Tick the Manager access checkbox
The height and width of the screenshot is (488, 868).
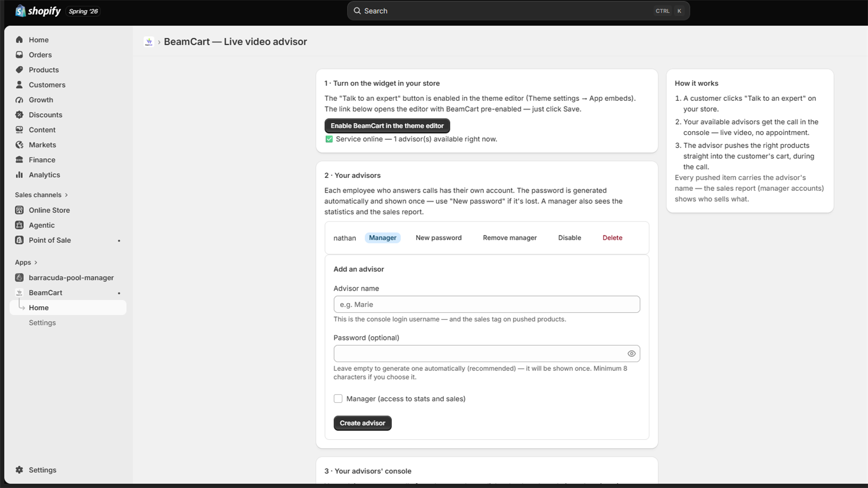[x=338, y=399]
